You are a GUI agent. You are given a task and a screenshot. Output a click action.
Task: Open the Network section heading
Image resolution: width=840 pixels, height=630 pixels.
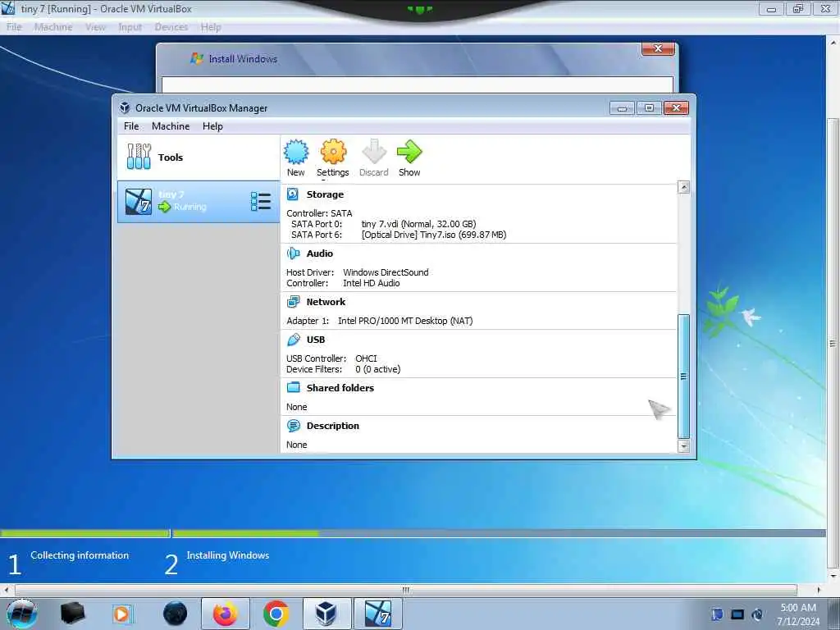click(x=326, y=302)
